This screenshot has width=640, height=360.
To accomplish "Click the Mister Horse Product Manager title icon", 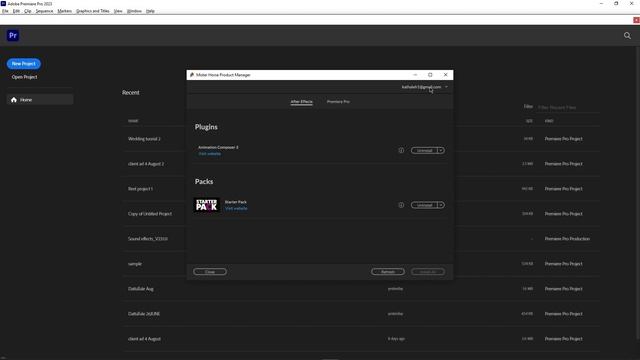I will [x=192, y=75].
